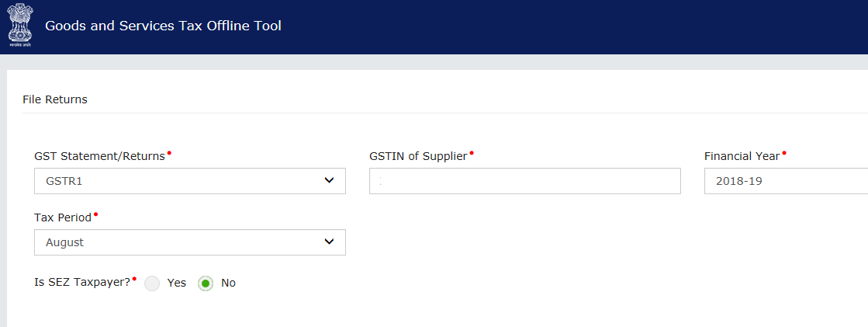This screenshot has height=327, width=868.
Task: Click the GST Statement/Returns field label
Action: [99, 156]
